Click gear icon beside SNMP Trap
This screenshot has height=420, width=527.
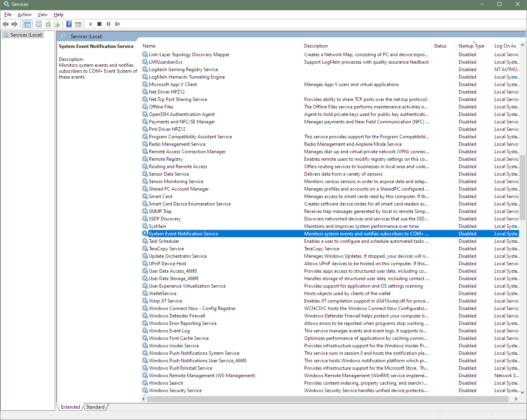[145, 211]
